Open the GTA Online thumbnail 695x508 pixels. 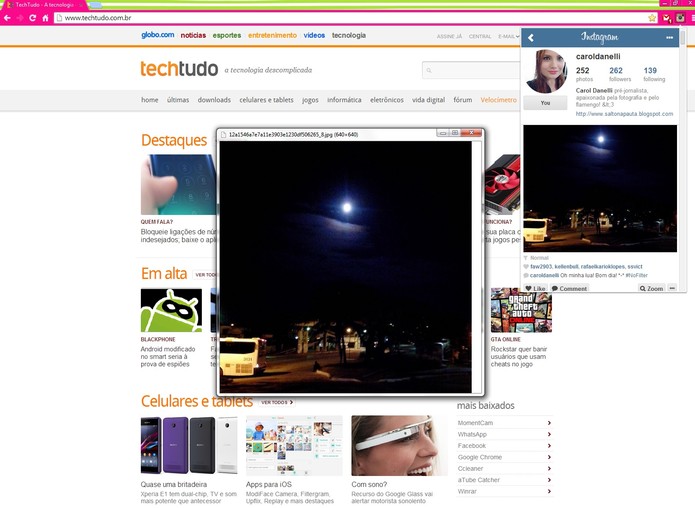click(x=521, y=310)
